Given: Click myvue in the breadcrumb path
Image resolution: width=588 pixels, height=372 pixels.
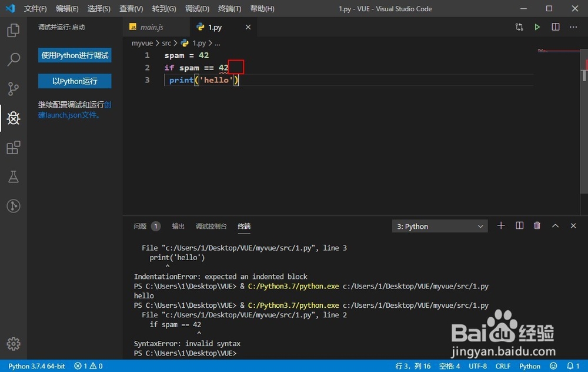Looking at the screenshot, I should (142, 43).
